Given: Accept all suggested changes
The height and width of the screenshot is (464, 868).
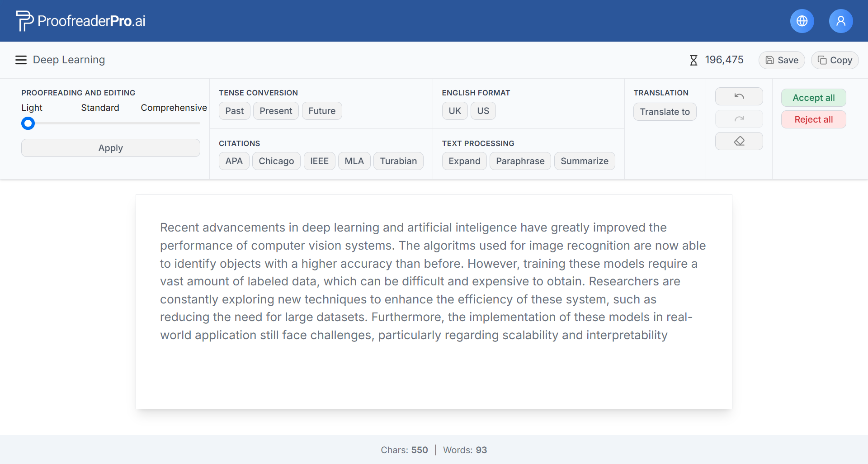Looking at the screenshot, I should [813, 98].
